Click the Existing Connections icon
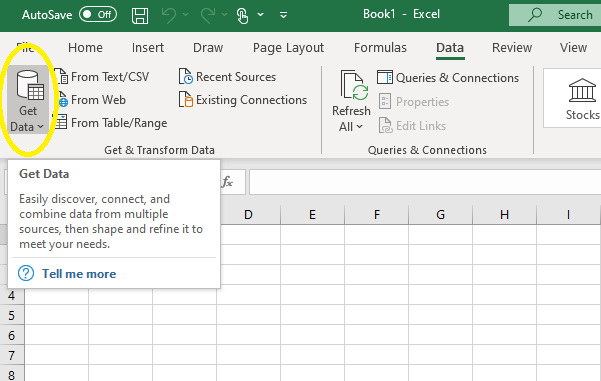Image resolution: width=601 pixels, height=381 pixels. (x=186, y=100)
